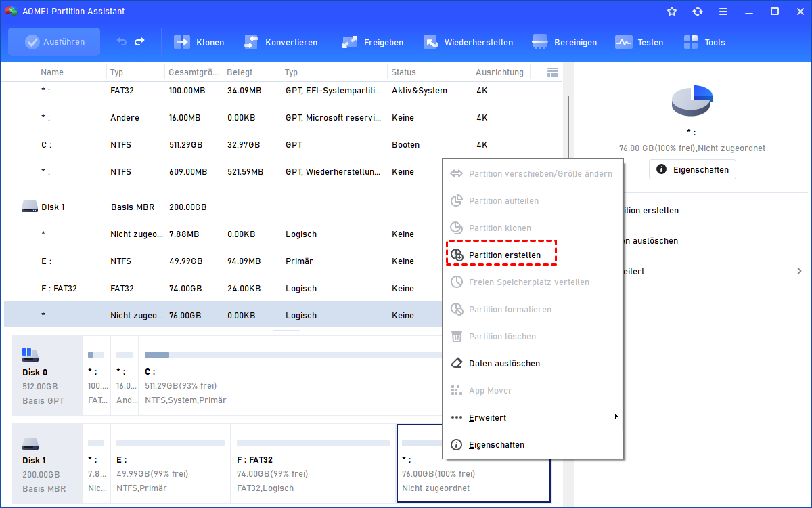Select the 76.00GB unallocated row in list

coord(223,316)
